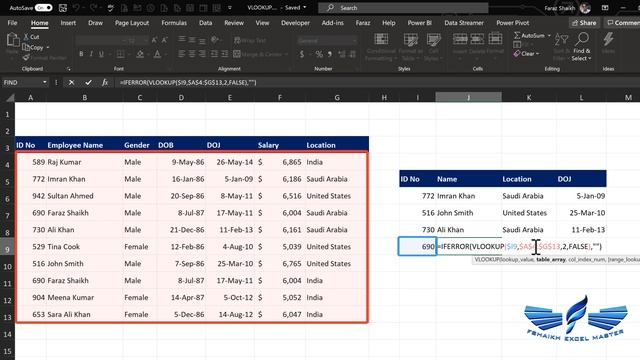Toggle Center horizontal alignment

point(192,54)
